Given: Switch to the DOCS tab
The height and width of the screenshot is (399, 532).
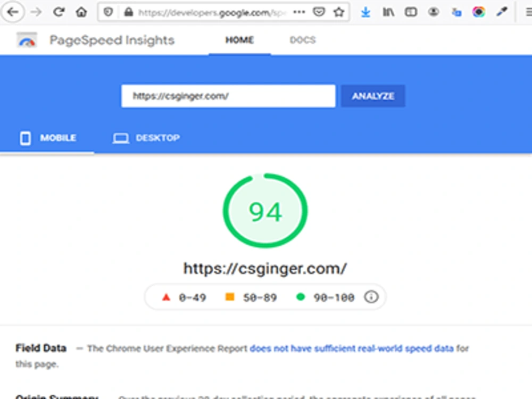Looking at the screenshot, I should (x=302, y=39).
